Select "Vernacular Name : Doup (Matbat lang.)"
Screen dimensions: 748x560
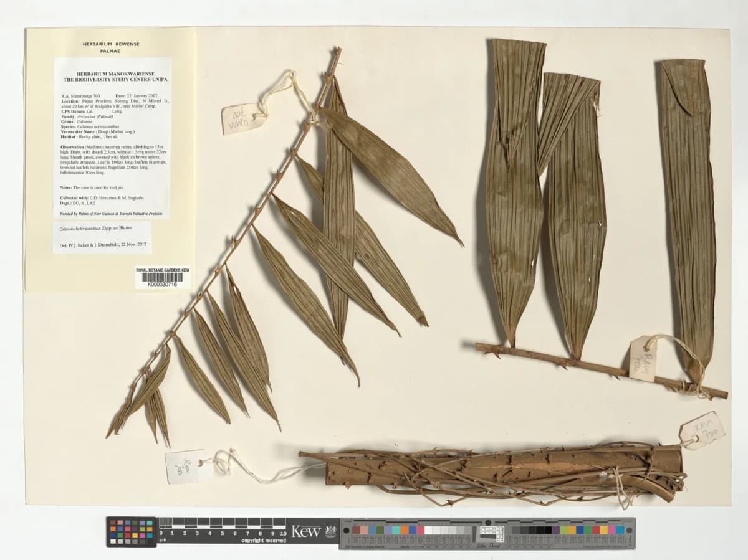tap(97, 131)
